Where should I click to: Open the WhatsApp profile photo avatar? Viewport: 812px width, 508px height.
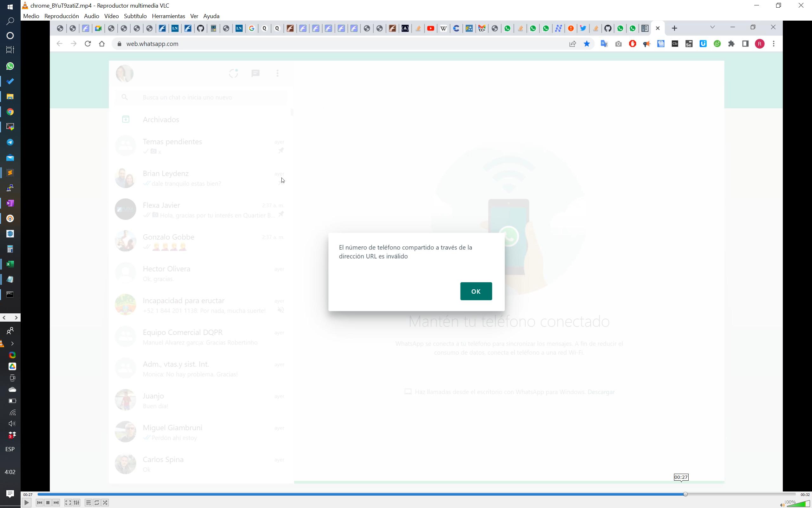(124, 73)
